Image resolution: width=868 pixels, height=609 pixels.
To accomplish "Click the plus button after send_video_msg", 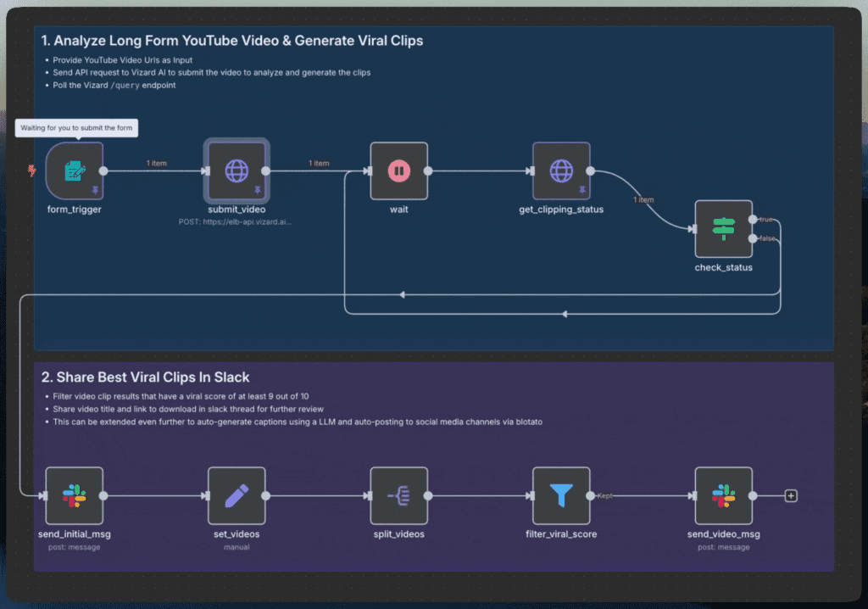I will point(791,496).
